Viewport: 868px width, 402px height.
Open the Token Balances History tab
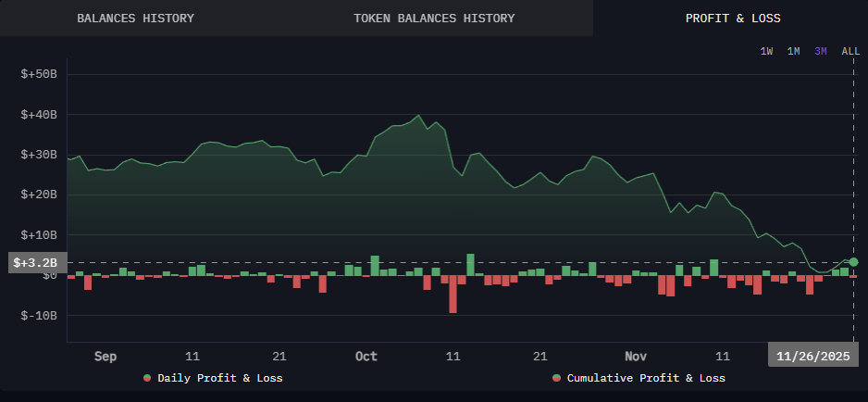click(x=434, y=19)
